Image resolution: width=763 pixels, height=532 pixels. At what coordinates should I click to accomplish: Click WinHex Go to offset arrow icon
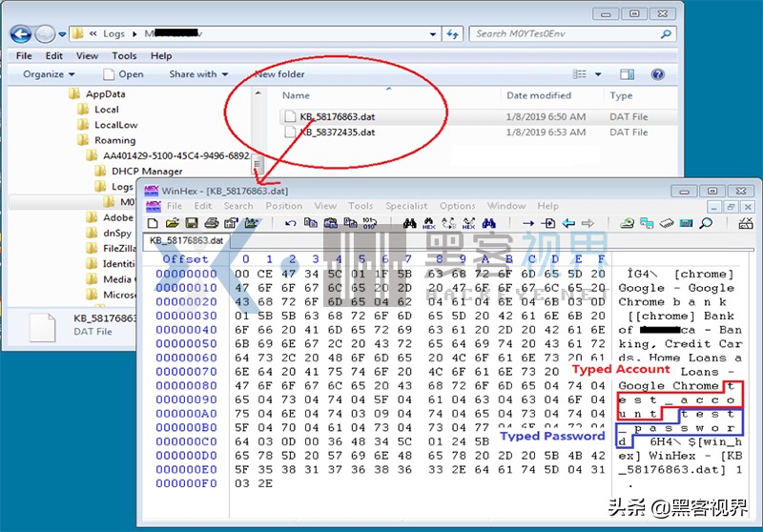coord(528,223)
